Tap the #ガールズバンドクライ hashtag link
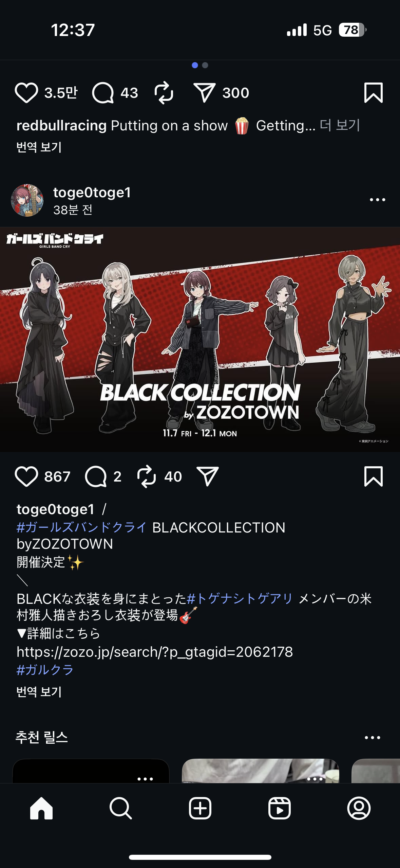Image resolution: width=400 pixels, height=868 pixels. 81,527
